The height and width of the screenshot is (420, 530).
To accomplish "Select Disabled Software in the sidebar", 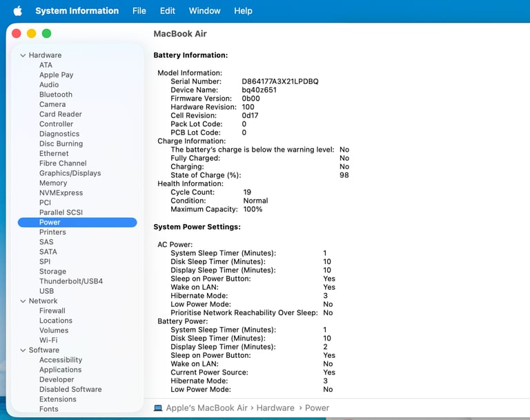I will click(70, 390).
